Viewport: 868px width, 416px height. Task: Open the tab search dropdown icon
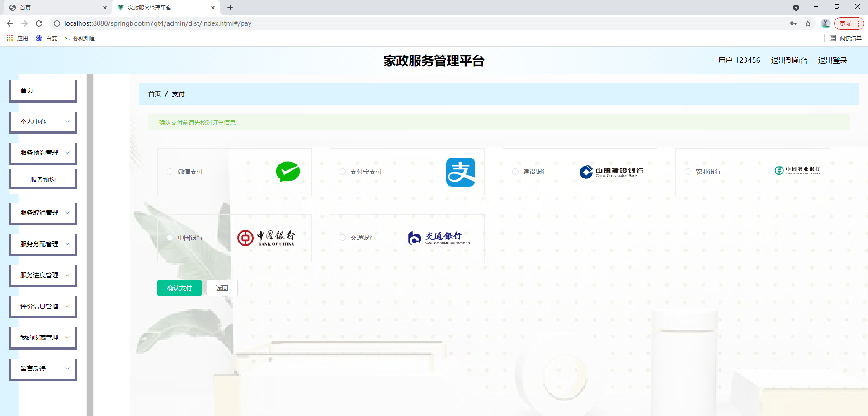point(796,8)
